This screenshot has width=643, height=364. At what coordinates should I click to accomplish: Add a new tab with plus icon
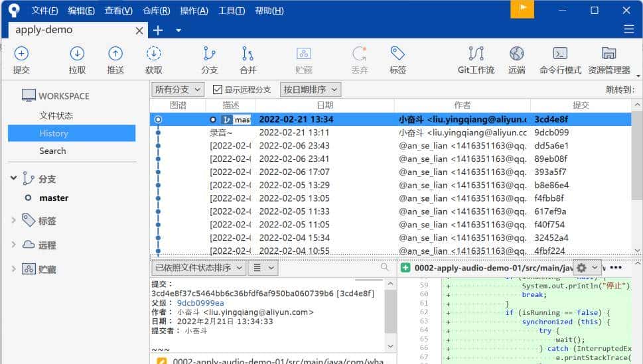[158, 30]
